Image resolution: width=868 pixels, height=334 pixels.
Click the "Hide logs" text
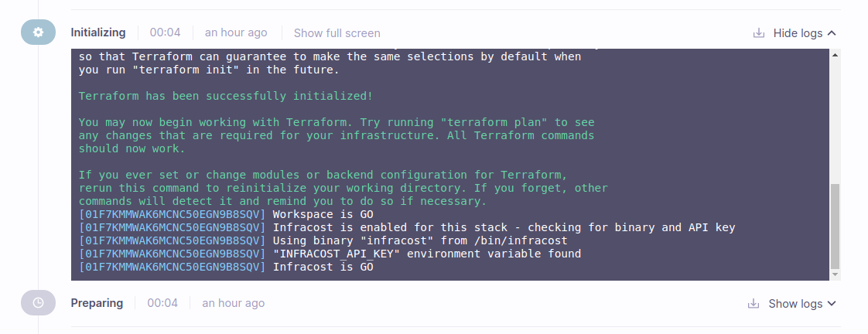tap(798, 33)
